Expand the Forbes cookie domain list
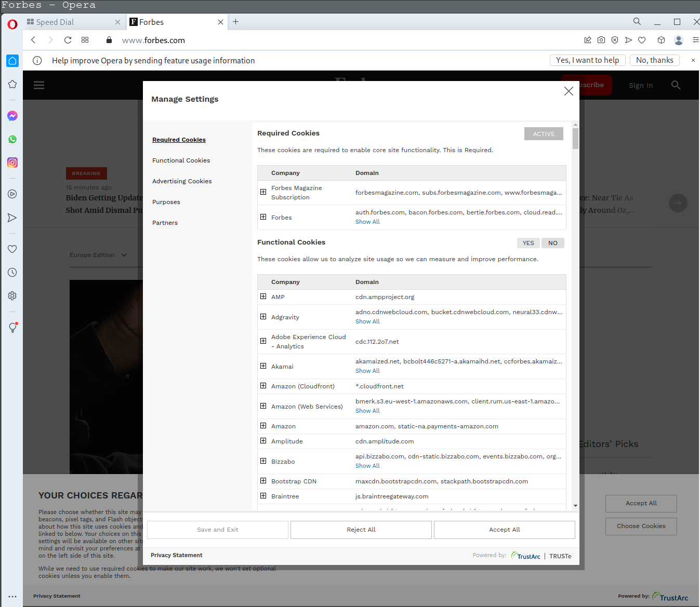Image resolution: width=700 pixels, height=607 pixels. pyautogui.click(x=263, y=217)
